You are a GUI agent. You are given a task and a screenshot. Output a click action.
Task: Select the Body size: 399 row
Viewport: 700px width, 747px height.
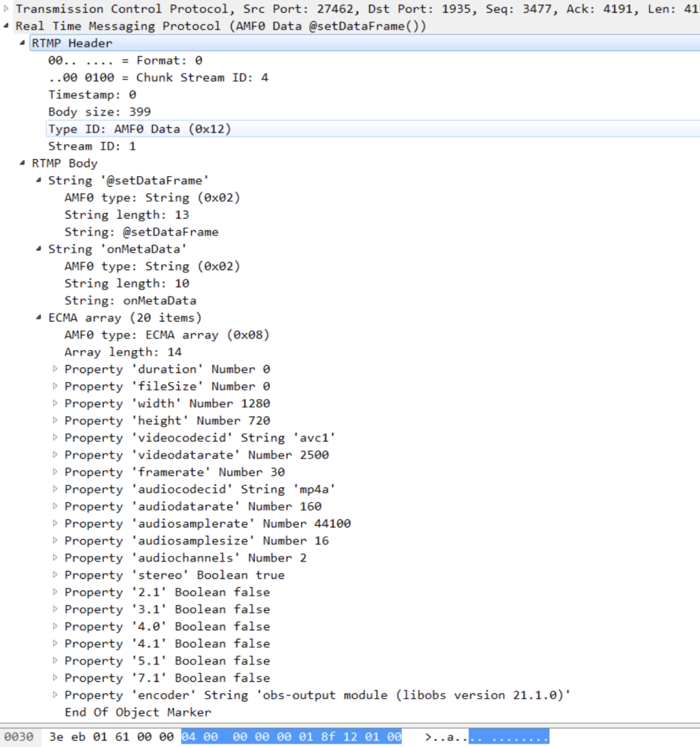[99, 112]
